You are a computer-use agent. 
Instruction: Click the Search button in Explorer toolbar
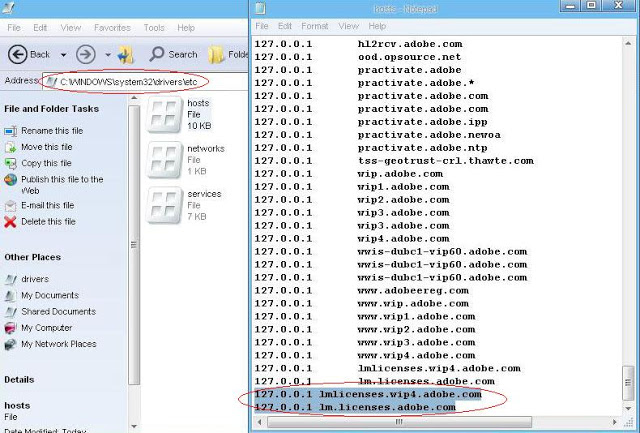tap(173, 54)
